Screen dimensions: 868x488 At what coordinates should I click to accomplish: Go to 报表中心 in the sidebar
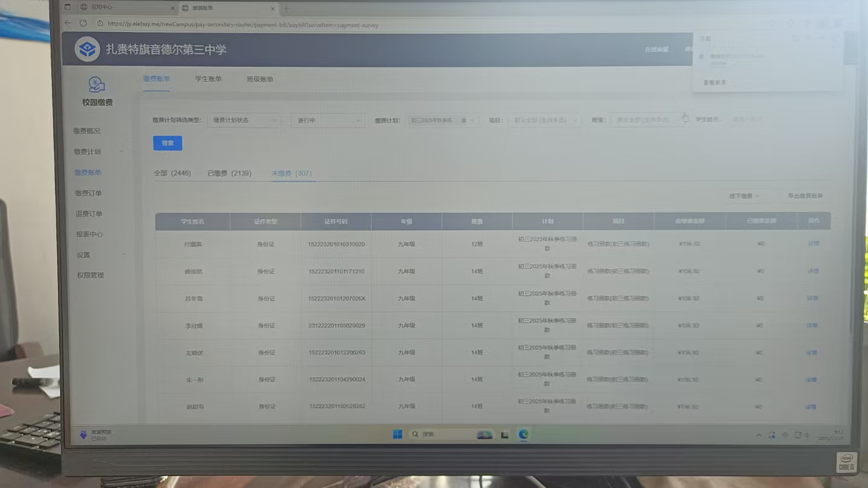pyautogui.click(x=89, y=234)
